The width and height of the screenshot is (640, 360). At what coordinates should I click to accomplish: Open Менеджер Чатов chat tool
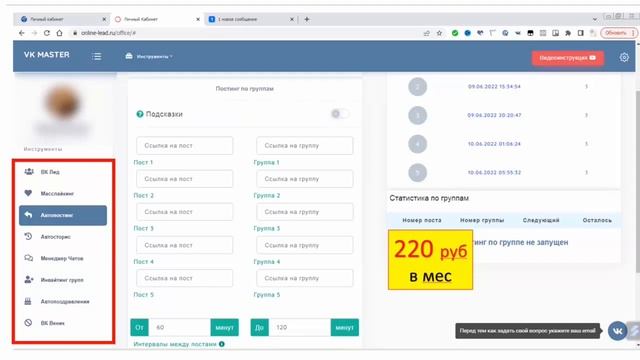63,258
